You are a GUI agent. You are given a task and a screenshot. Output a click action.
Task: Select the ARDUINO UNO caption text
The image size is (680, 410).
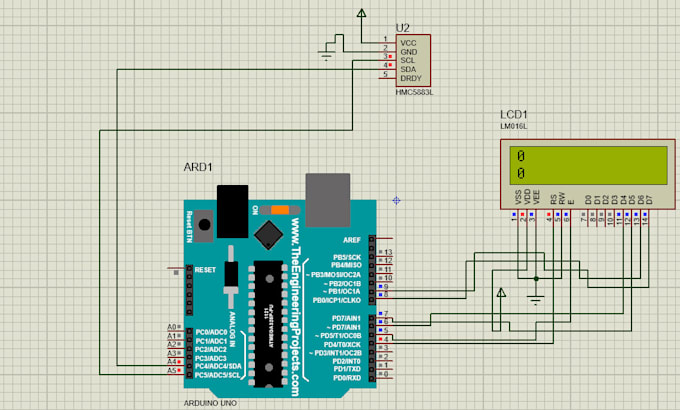tap(210, 403)
